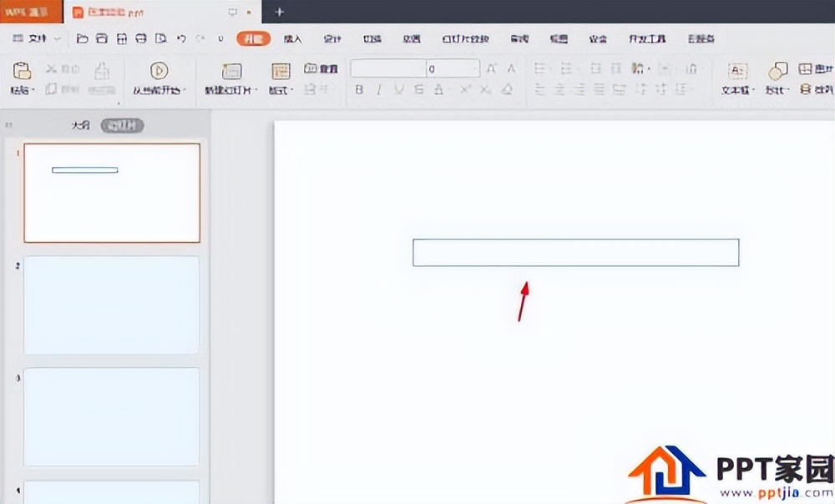835x504 pixels.
Task: Select the Format Painter brush
Action: click(x=102, y=71)
